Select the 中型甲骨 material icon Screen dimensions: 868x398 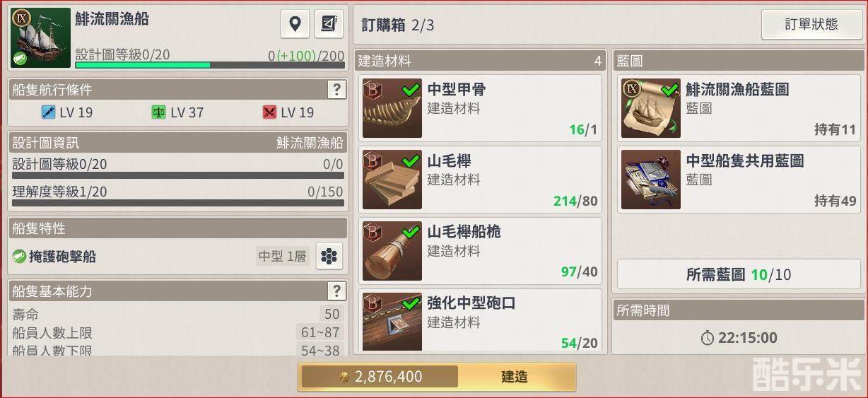point(392,108)
